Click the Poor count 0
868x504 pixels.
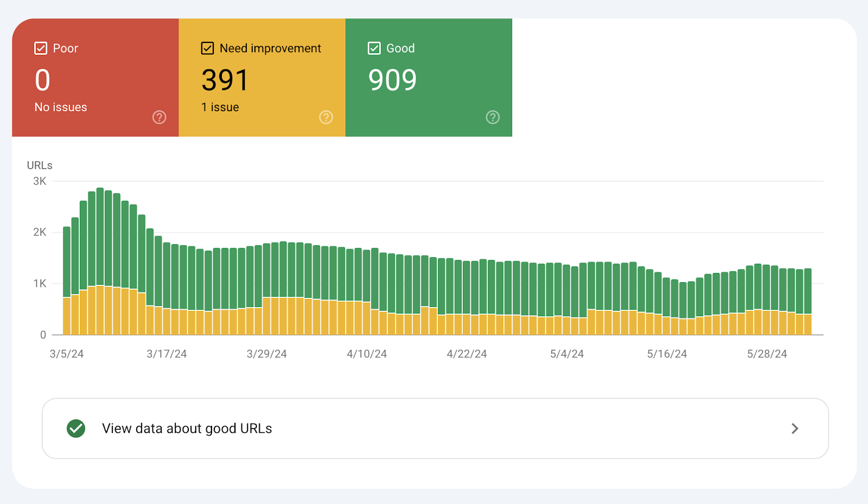pyautogui.click(x=42, y=80)
